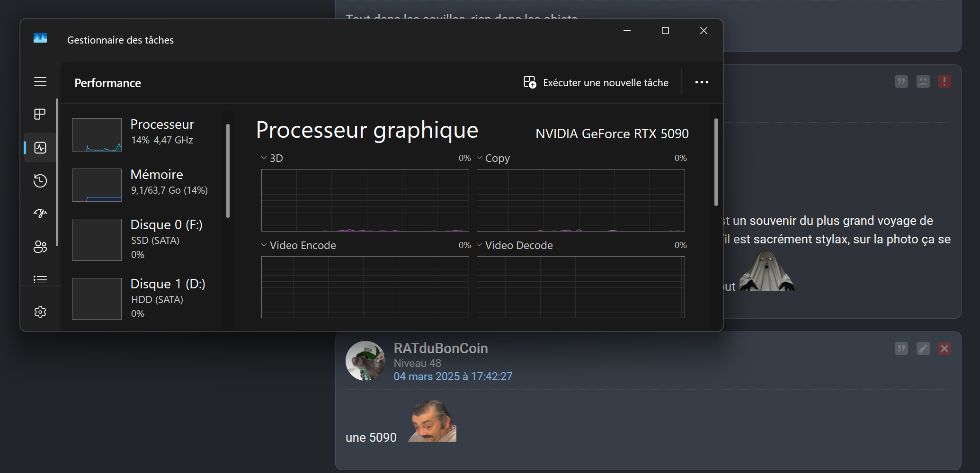
Task: Minimize the Gestionnaire des tâches window
Action: click(627, 30)
